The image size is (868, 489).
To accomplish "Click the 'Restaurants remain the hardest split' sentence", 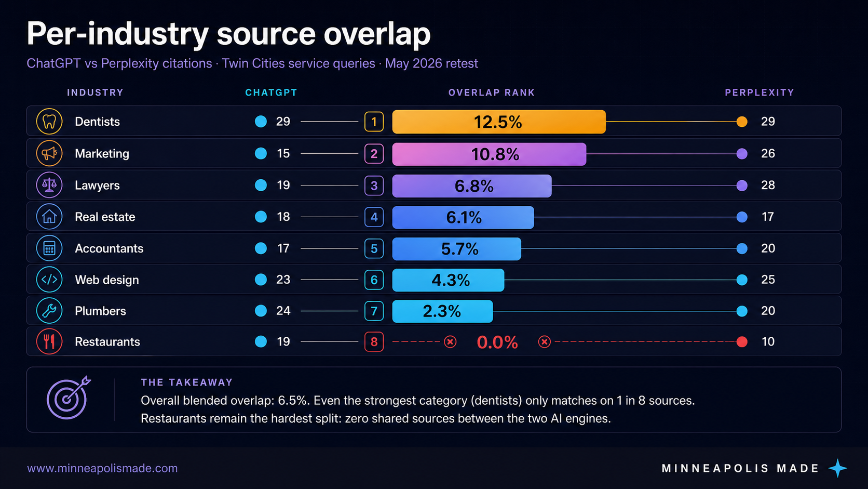I will 376,418.
